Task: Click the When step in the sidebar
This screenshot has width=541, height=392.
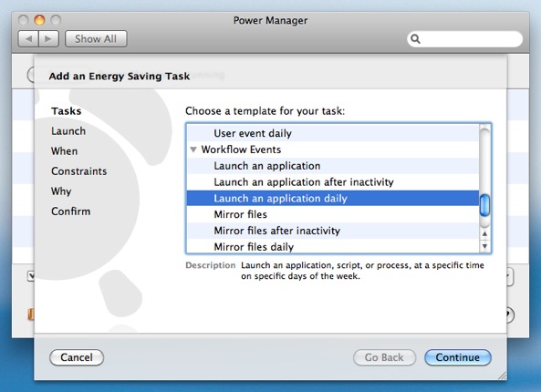Action: point(64,151)
